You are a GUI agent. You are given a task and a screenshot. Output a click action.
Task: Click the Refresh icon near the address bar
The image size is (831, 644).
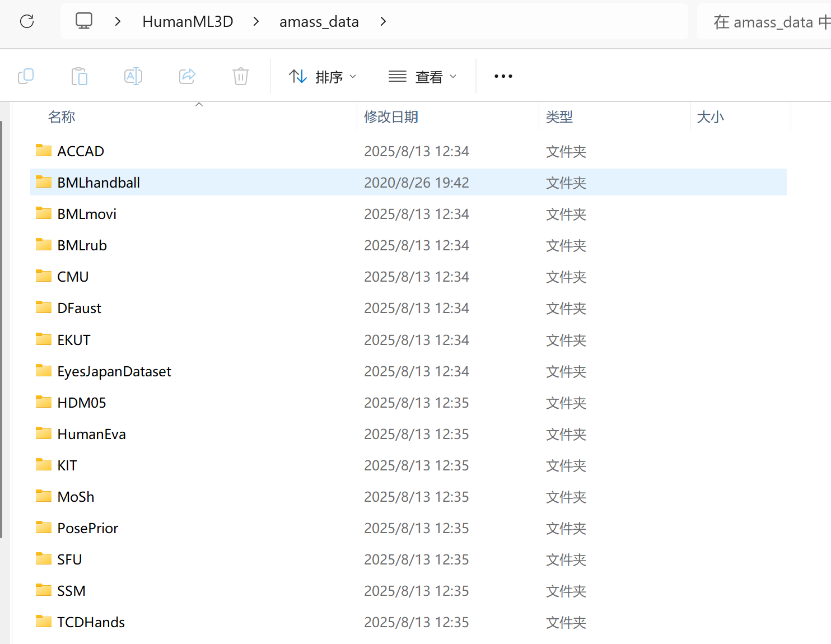point(26,21)
